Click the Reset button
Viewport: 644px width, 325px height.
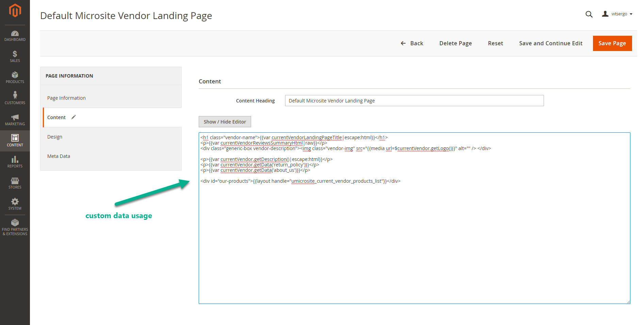click(495, 43)
